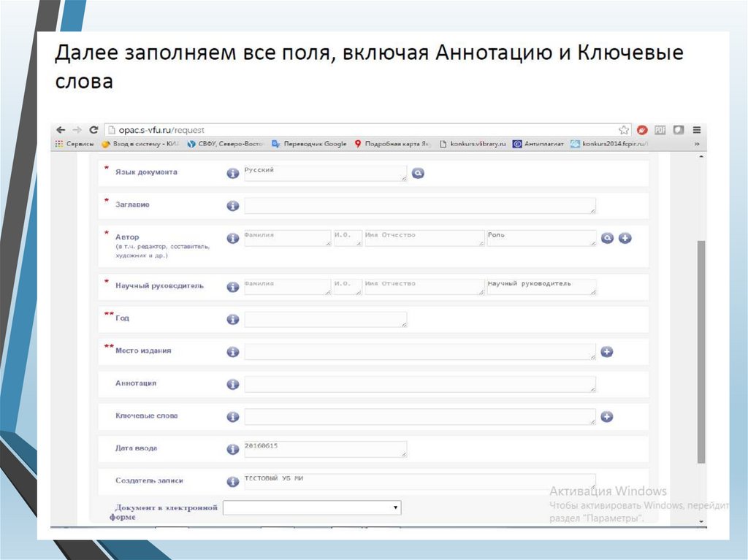The image size is (748, 560).
Task: Add another Место издания with plus icon
Action: click(606, 352)
